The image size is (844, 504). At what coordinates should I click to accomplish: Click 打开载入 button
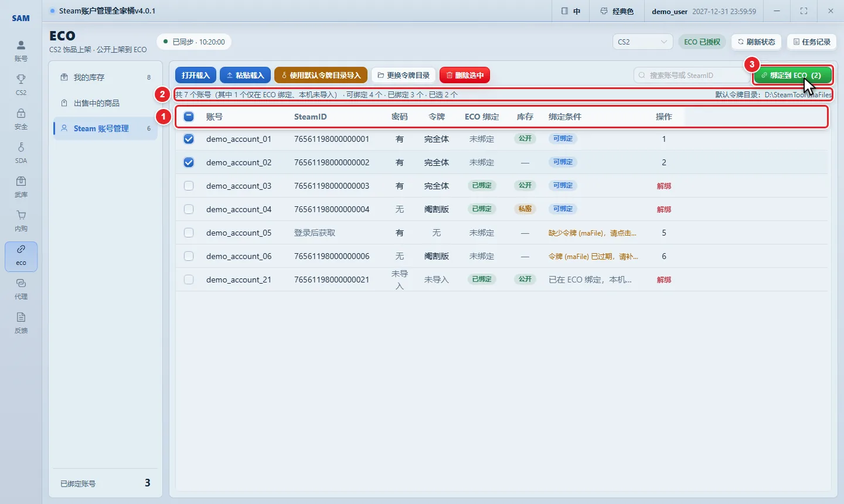click(196, 75)
